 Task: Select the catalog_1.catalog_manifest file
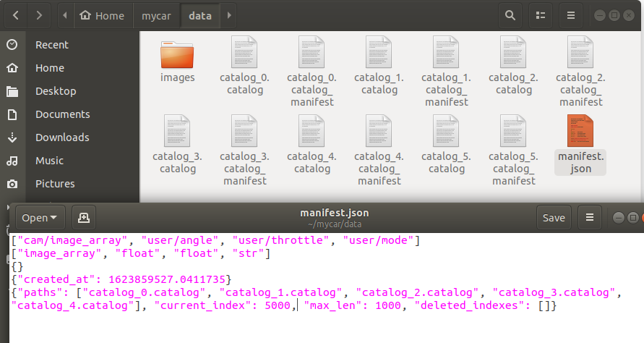(x=446, y=72)
